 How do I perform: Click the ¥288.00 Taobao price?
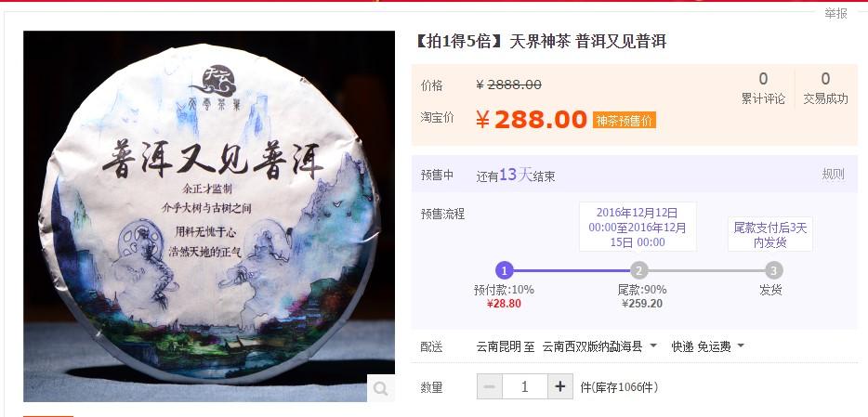[531, 120]
